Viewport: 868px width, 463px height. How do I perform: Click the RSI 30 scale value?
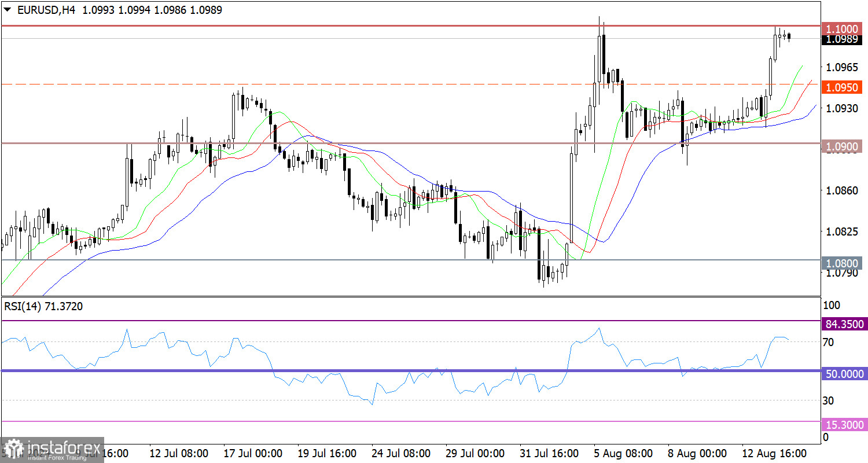click(829, 400)
